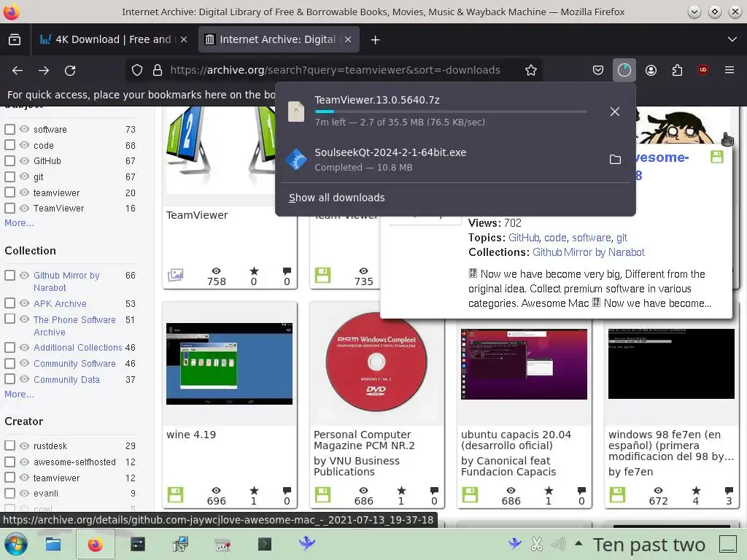
Task: Open the 'Community Data' collection link
Action: pos(66,379)
